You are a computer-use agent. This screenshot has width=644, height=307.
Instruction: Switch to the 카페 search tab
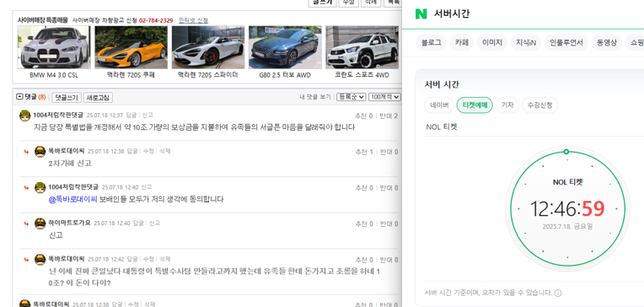tap(462, 42)
